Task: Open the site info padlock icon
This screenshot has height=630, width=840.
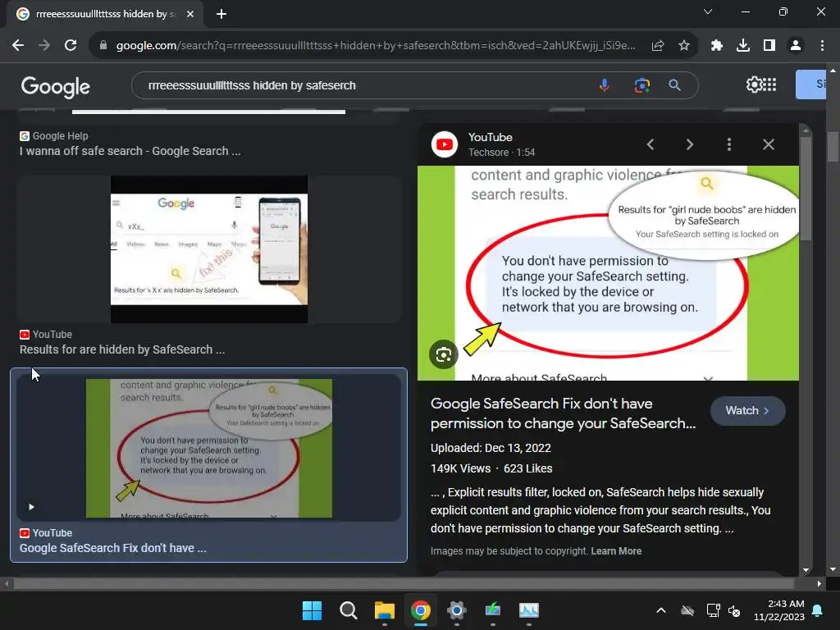Action: pyautogui.click(x=103, y=46)
